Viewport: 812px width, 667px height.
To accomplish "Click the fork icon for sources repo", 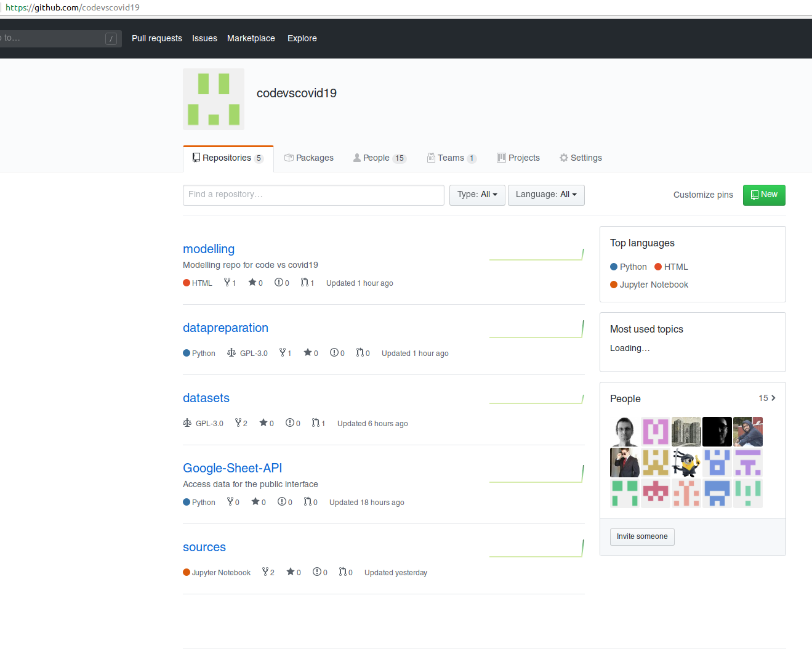I will point(265,572).
